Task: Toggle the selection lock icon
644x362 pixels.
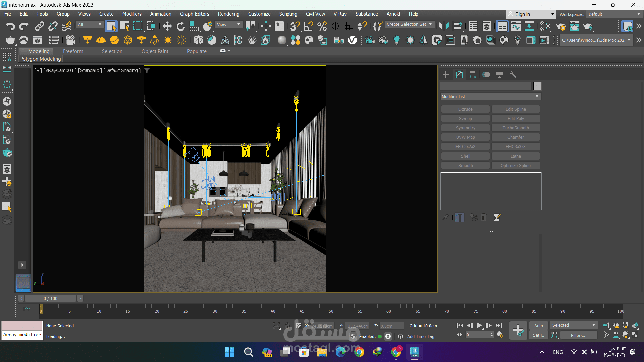Action: point(287,326)
